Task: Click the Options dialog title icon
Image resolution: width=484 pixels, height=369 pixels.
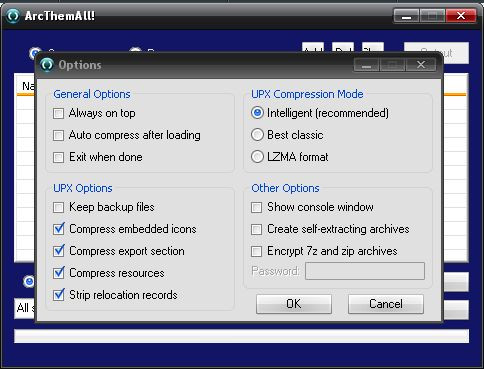Action: [47, 65]
